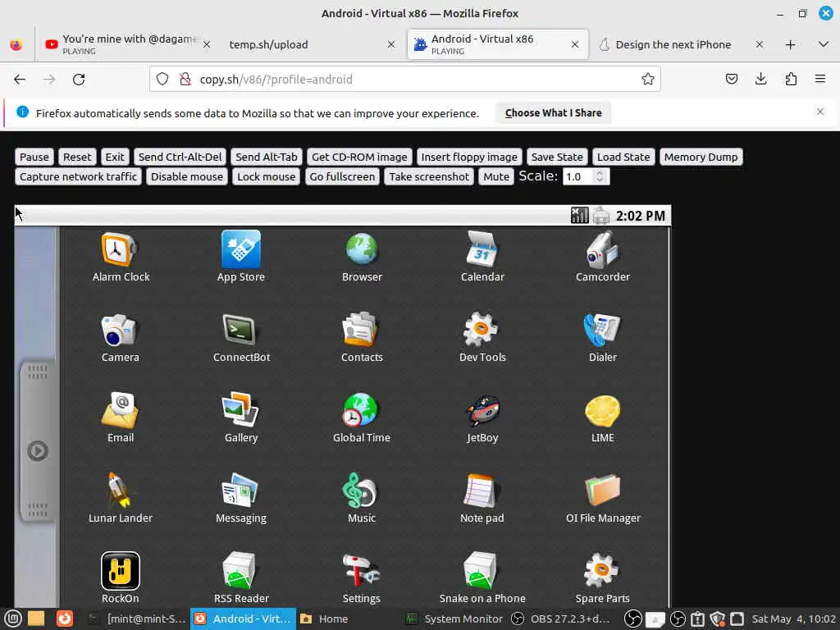Launch the Dialer app
Image resolution: width=840 pixels, height=630 pixels.
603,337
